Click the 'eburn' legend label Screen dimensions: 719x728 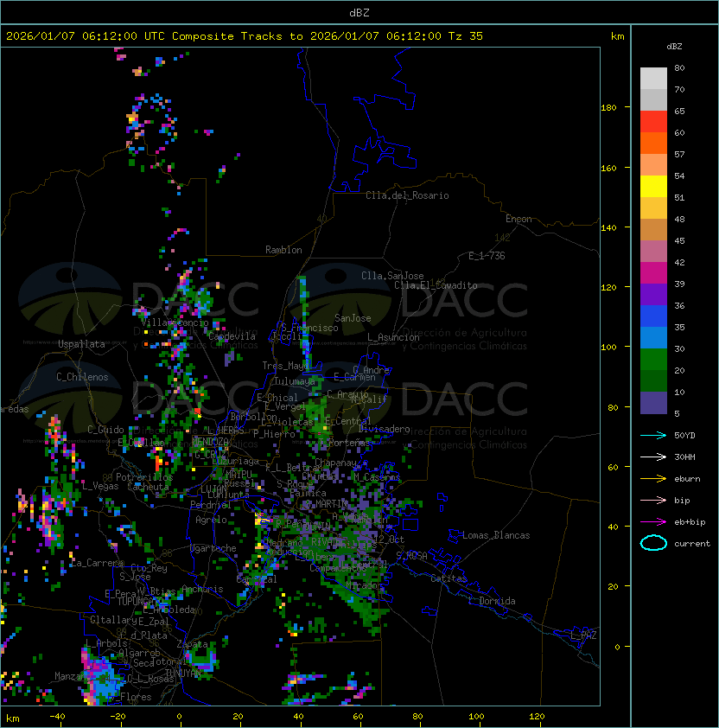(687, 479)
